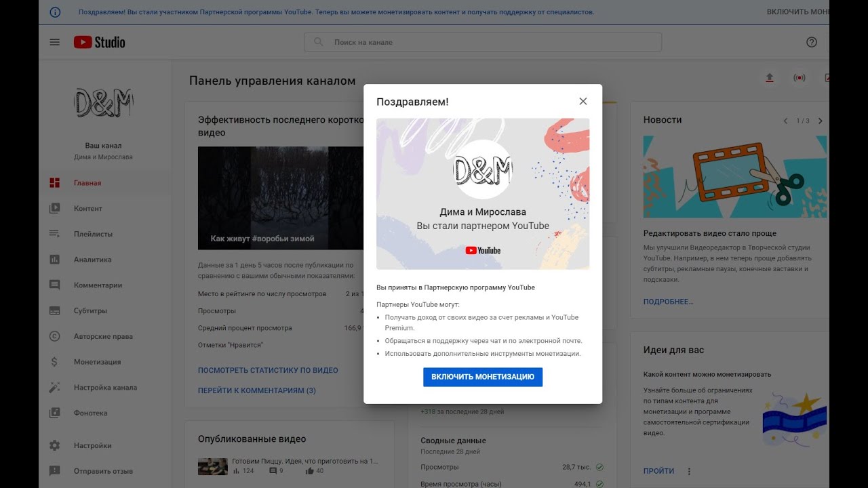Click the Плейлисты list icon
This screenshot has width=868, height=488.
[55, 234]
